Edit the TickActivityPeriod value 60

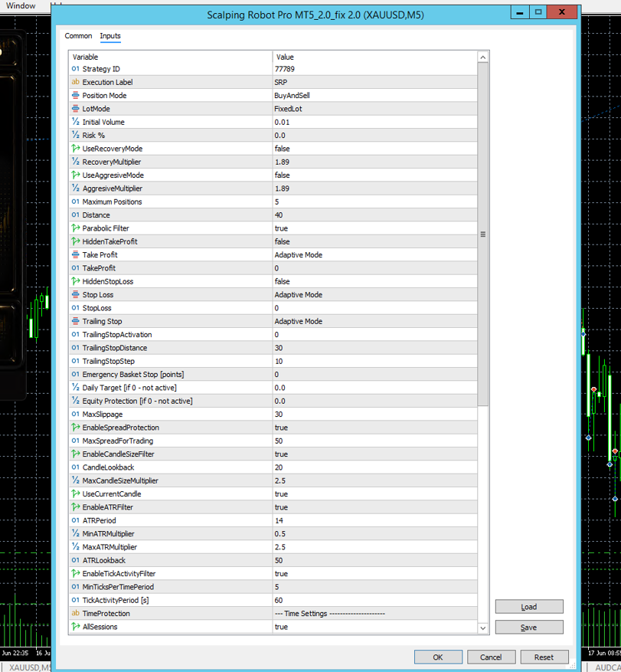tap(374, 600)
